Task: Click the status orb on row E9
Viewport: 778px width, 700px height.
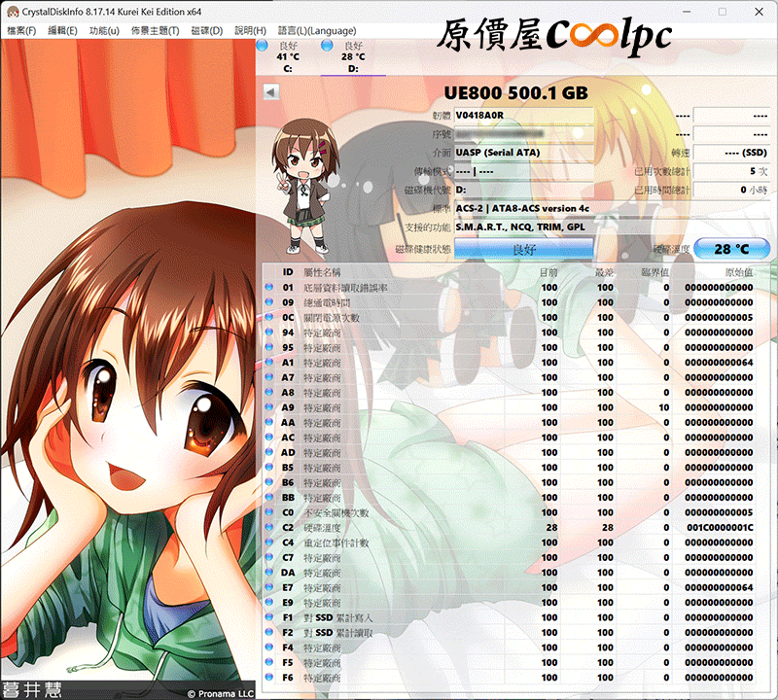Action: coord(269,602)
